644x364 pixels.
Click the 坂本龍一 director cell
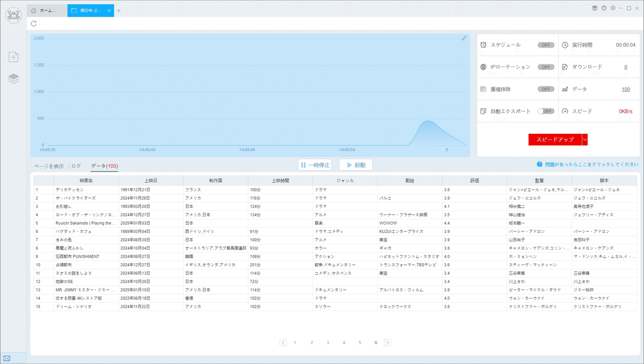point(539,223)
